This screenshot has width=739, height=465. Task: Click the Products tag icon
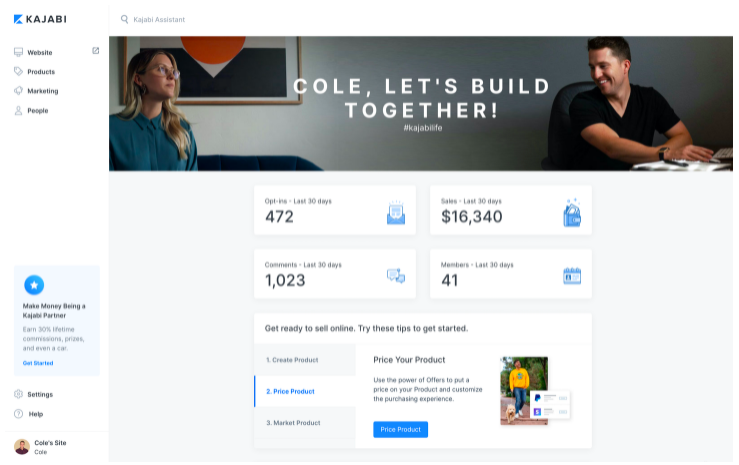18,72
